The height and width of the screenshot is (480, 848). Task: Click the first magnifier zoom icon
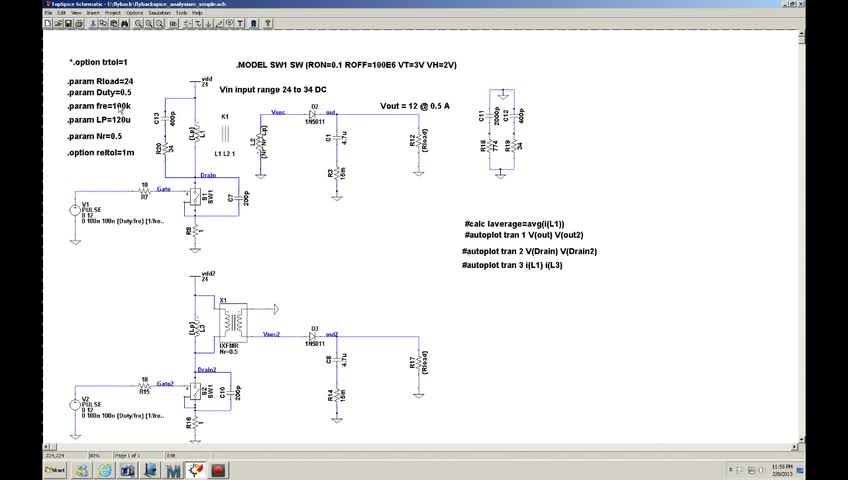tap(138, 23)
